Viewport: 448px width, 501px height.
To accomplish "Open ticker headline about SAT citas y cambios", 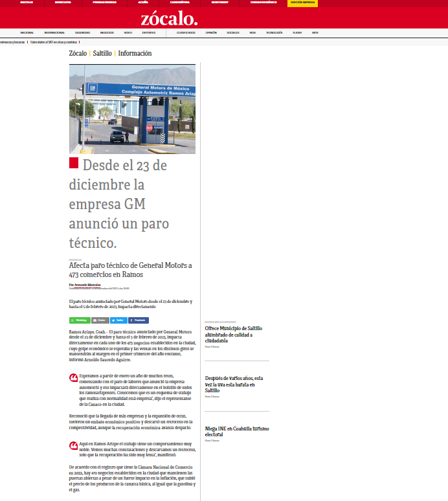I will (54, 42).
